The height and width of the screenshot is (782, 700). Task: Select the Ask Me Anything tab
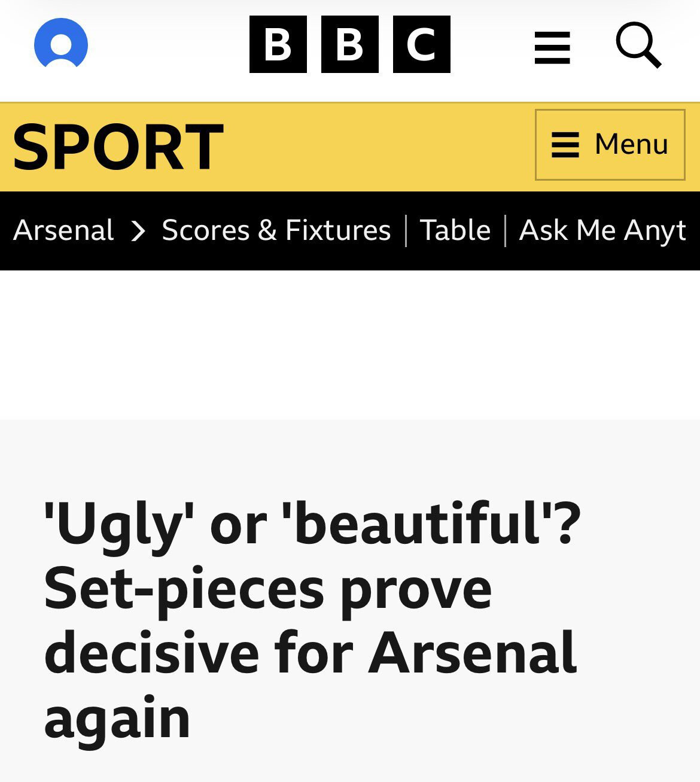(x=602, y=230)
